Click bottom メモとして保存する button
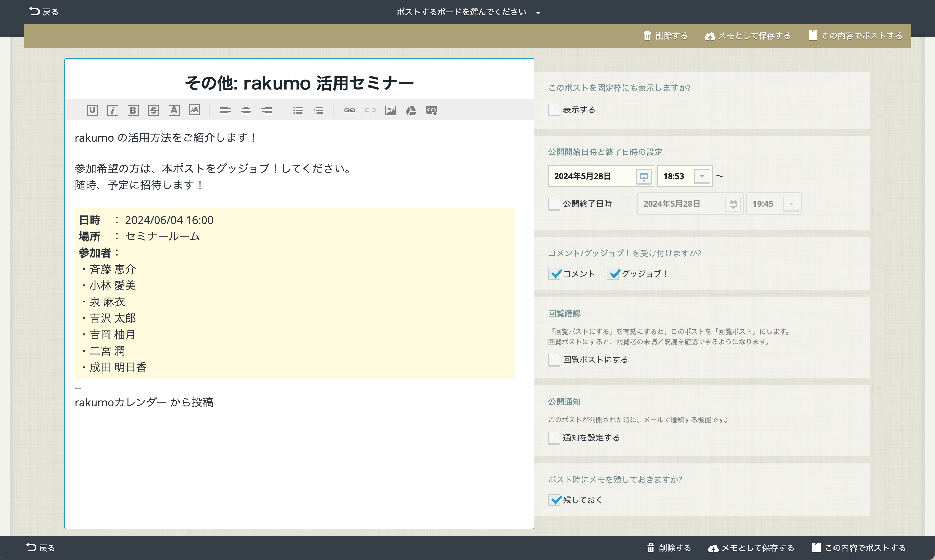The width and height of the screenshot is (935, 560). coord(751,548)
